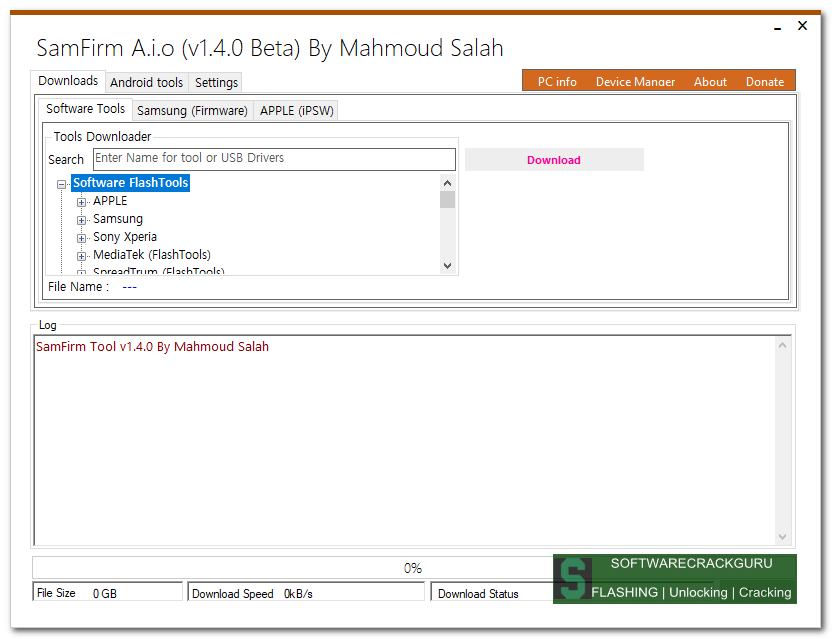Open the Samsung (Firmware) sub-tab
Screen dimensions: 832x639
(192, 110)
